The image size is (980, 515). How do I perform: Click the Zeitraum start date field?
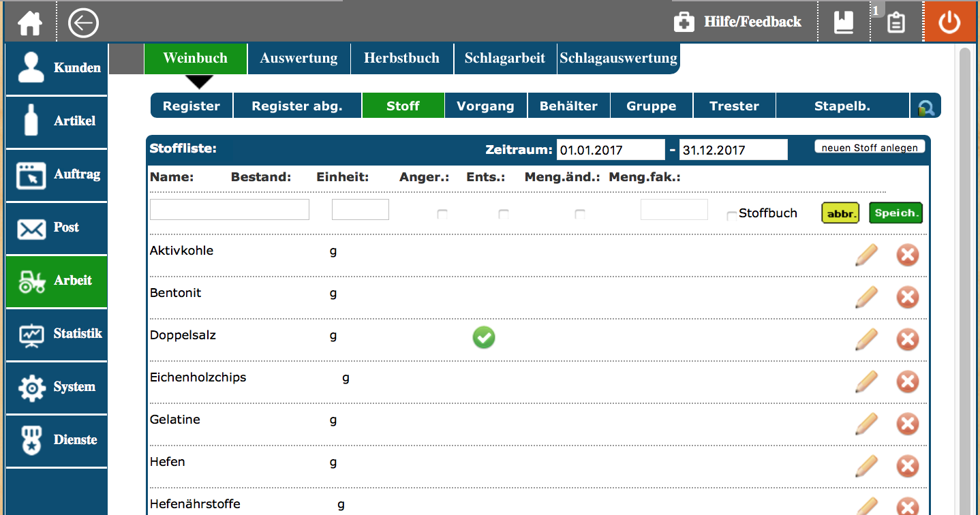pyautogui.click(x=610, y=150)
